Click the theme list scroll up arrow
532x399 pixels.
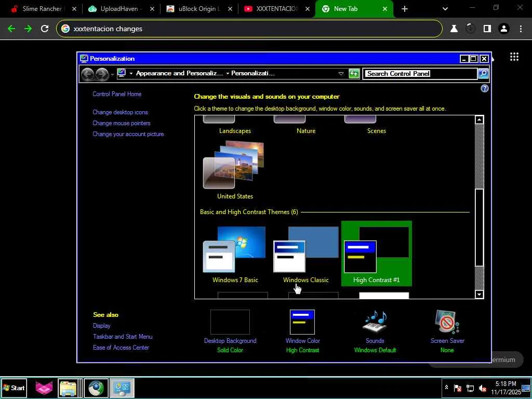pos(479,120)
